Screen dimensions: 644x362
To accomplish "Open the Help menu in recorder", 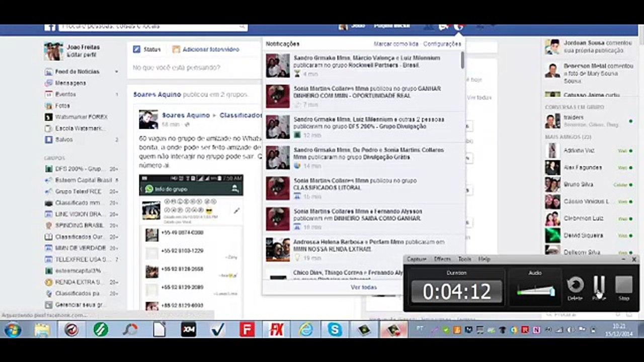I will point(484,259).
